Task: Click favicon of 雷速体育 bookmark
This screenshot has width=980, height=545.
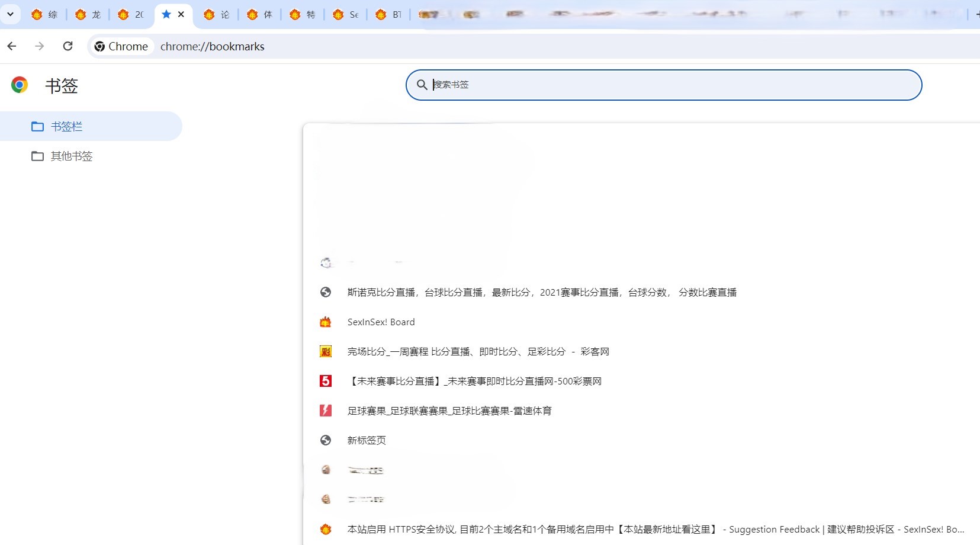Action: (x=326, y=411)
